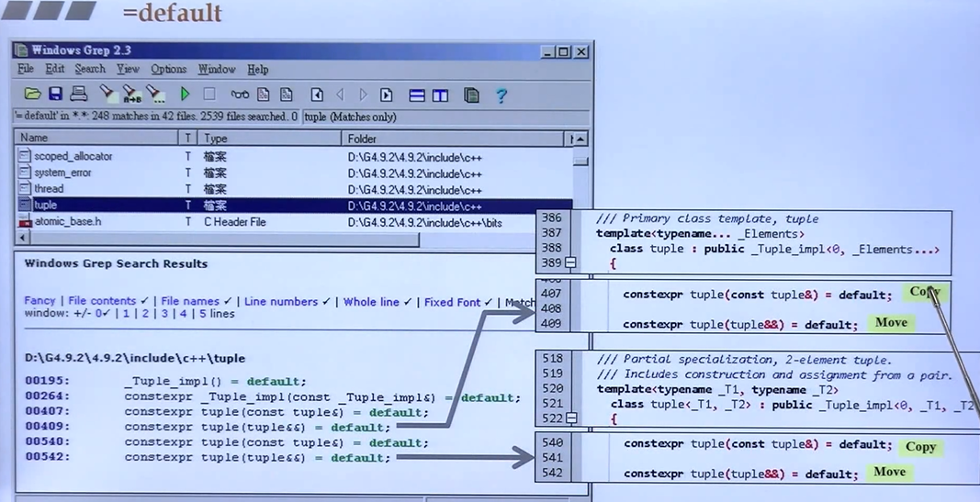Click the Fancy display link
Screen dimensions: 980x502
(x=39, y=301)
